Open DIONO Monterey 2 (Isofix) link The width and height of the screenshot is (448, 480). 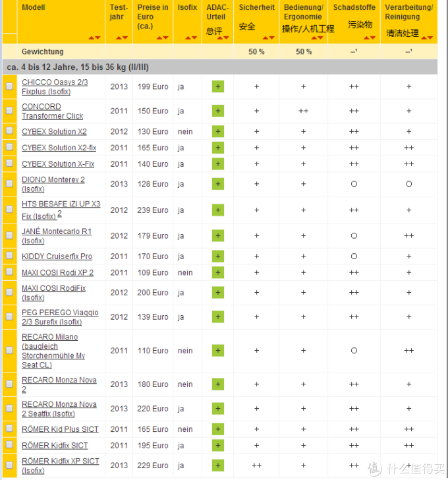pyautogui.click(x=53, y=184)
